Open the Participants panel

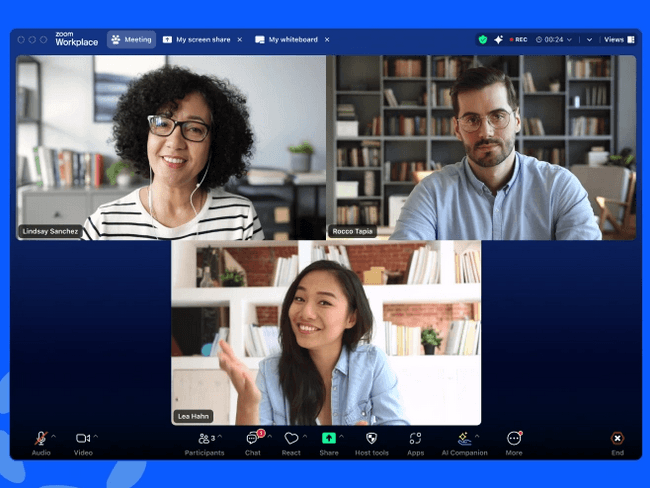coord(204,444)
